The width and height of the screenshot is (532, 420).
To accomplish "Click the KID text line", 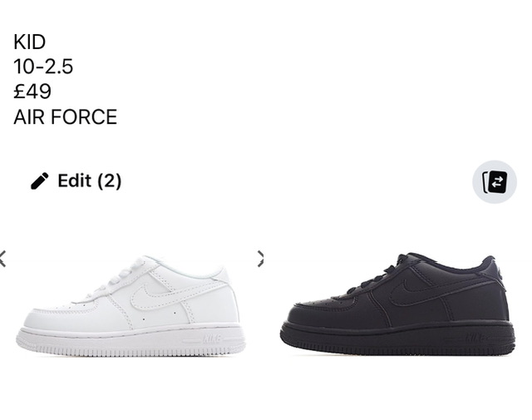I will 30,42.
